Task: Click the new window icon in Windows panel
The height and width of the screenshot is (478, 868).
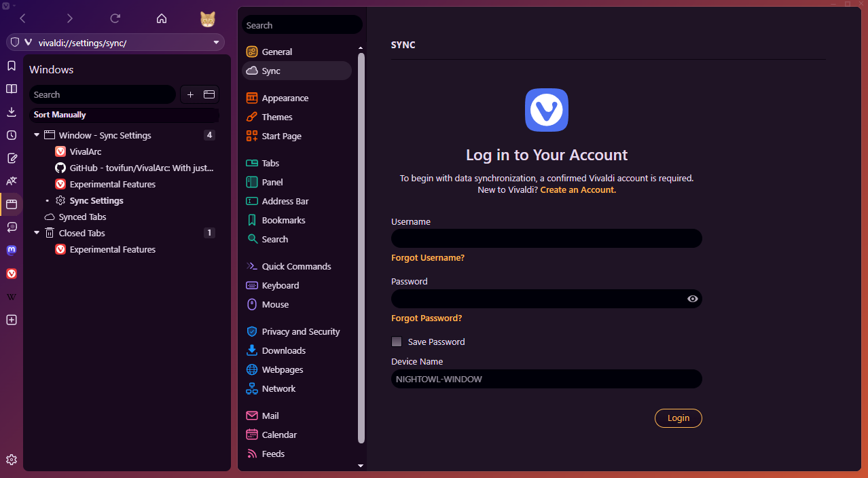Action: point(209,94)
